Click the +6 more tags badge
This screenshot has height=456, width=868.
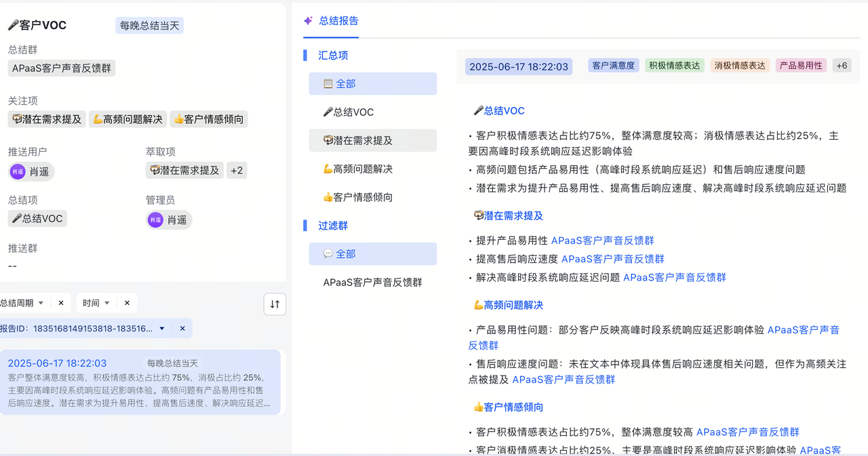(x=842, y=66)
